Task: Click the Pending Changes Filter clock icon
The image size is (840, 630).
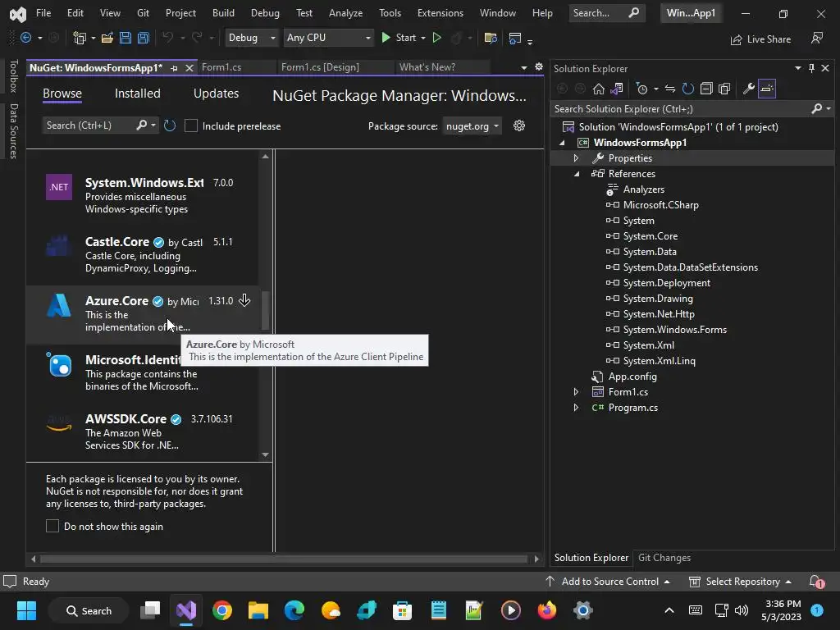Action: [x=641, y=89]
